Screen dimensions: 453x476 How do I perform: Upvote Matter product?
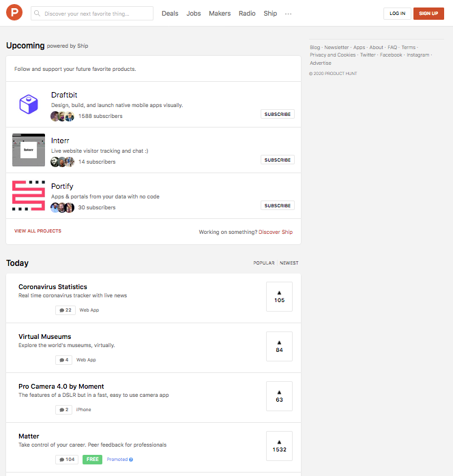click(x=279, y=446)
